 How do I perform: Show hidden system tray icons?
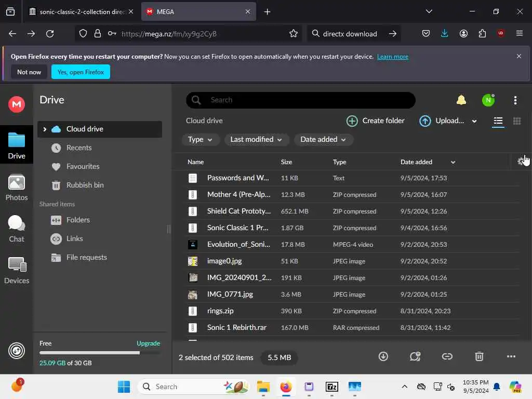(x=404, y=387)
